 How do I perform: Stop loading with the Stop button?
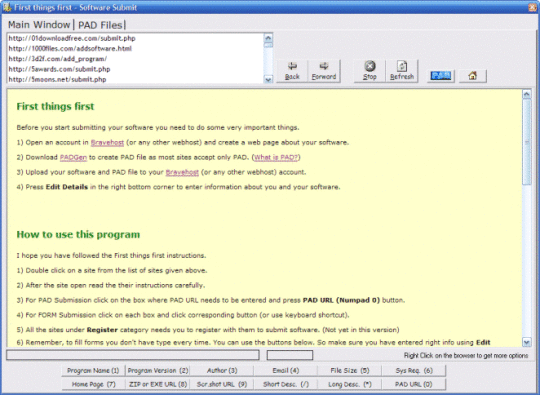click(x=370, y=71)
